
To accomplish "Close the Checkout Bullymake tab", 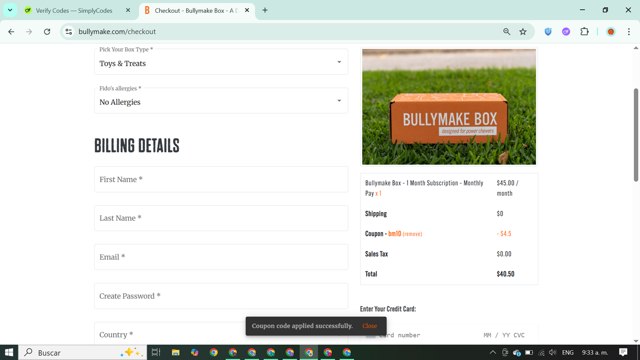I will (247, 10).
